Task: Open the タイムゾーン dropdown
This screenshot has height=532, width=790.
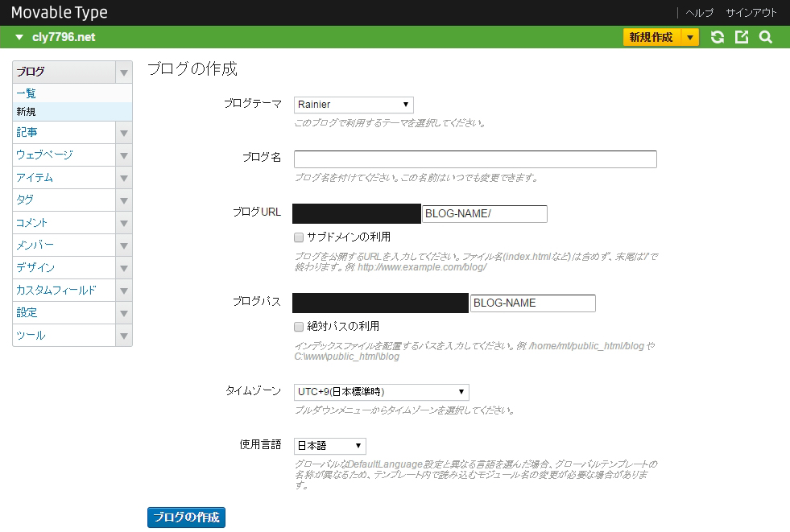Action: pos(380,391)
